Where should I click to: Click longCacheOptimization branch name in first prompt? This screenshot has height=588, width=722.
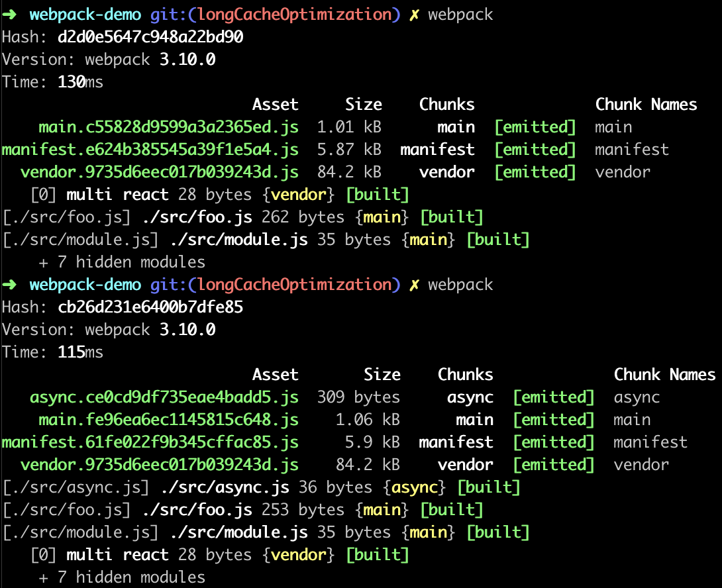click(294, 15)
